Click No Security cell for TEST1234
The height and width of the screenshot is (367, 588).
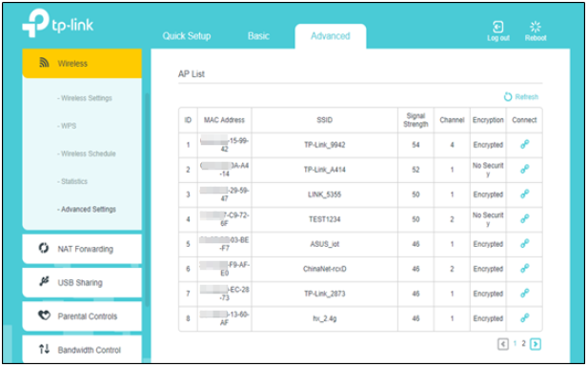click(488, 219)
